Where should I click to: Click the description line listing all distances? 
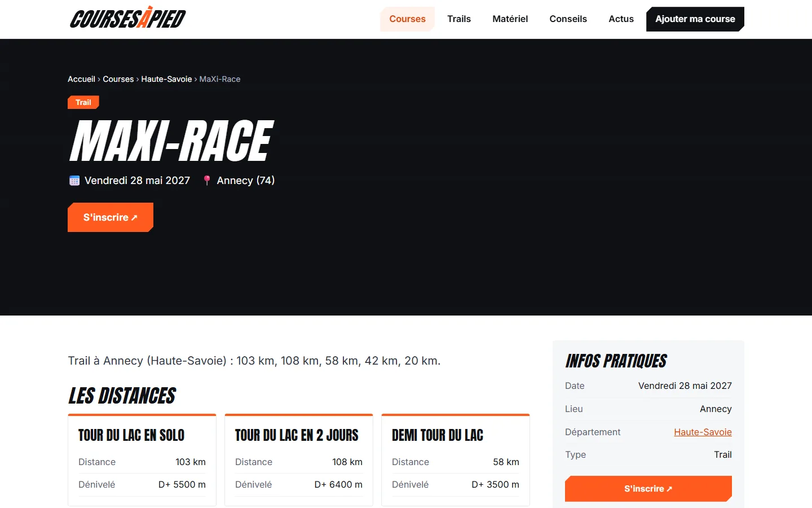coord(254,361)
